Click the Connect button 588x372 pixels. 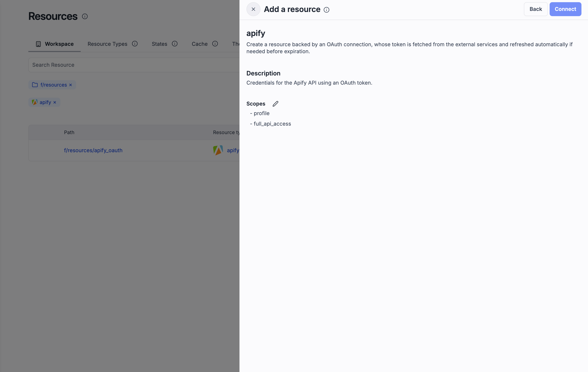pyautogui.click(x=565, y=9)
